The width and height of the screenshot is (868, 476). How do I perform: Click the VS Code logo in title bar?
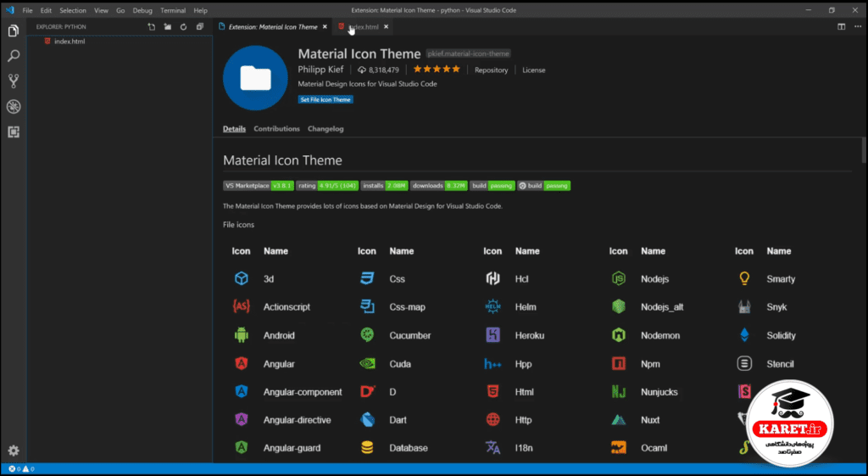(9, 10)
